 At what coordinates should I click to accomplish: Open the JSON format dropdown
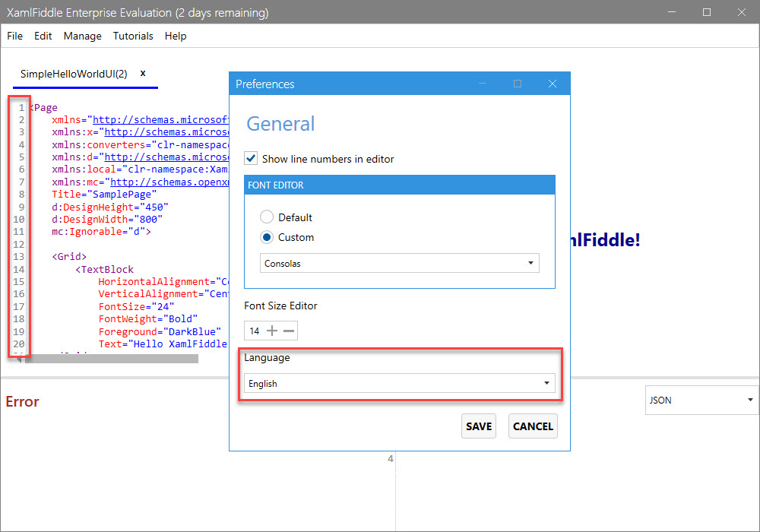(x=701, y=401)
